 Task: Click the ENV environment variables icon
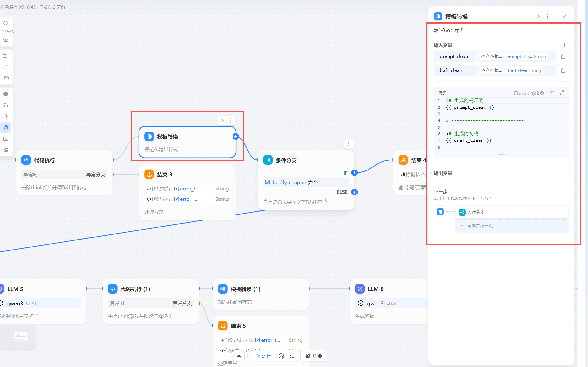(x=239, y=356)
